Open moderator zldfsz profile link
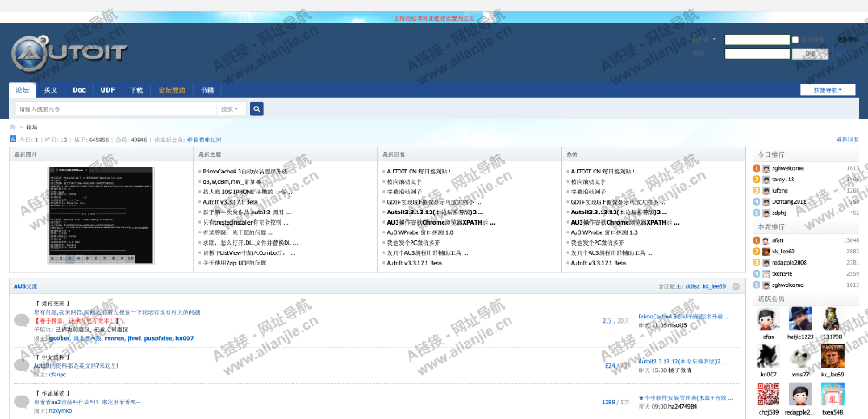 pos(692,286)
